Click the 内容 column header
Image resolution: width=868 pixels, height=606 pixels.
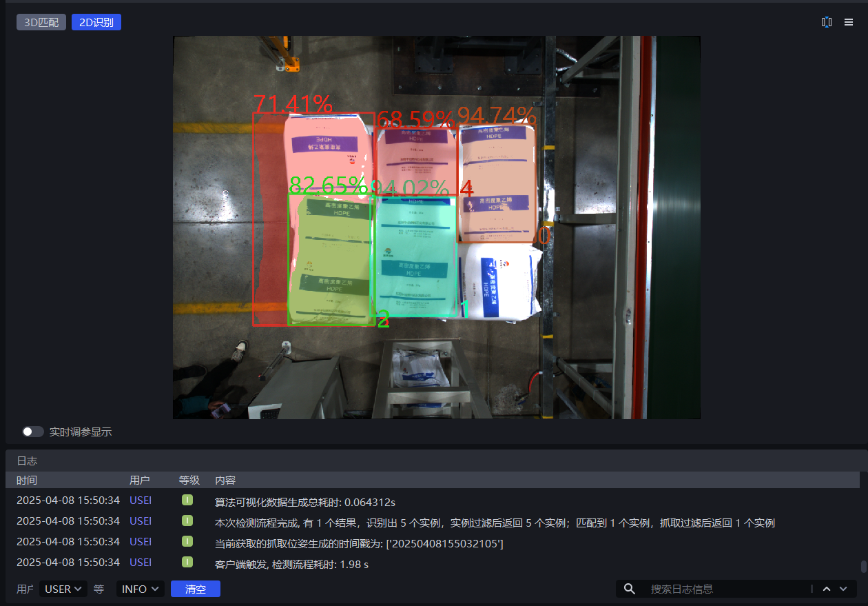[225, 480]
